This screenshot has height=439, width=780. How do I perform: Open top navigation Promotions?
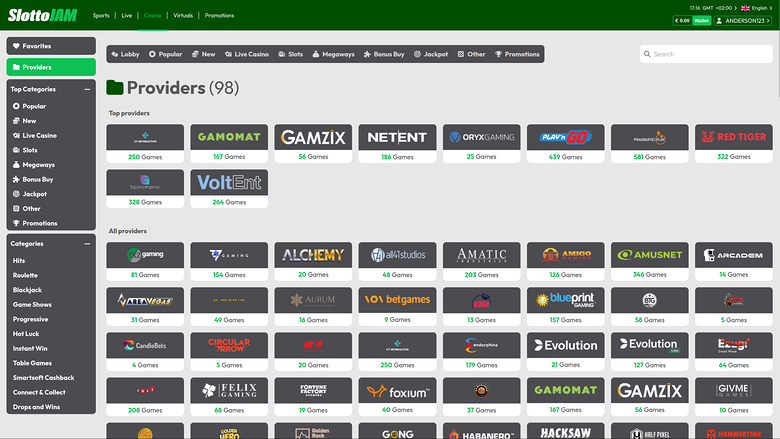(219, 15)
